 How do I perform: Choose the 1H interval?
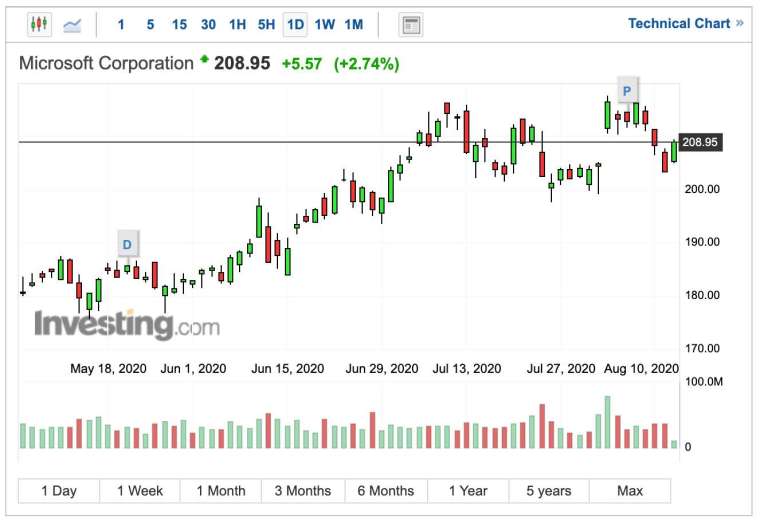click(238, 25)
